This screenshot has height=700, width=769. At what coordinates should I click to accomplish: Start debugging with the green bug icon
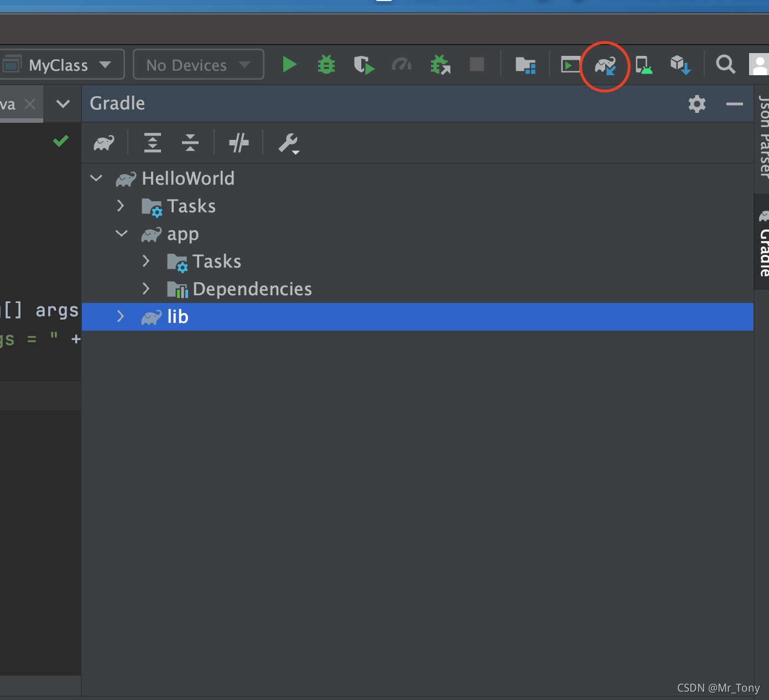(x=326, y=65)
